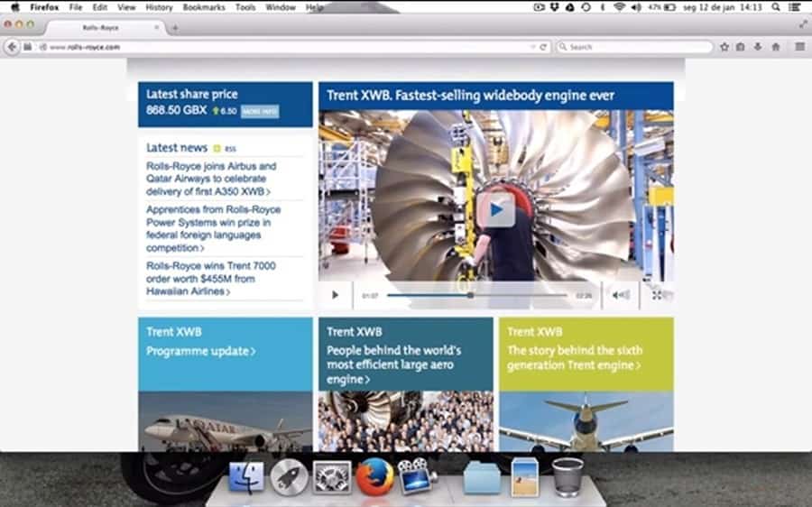Screen dimensions: 812x507
Task: Open the film reel app in Dock
Action: [416, 476]
